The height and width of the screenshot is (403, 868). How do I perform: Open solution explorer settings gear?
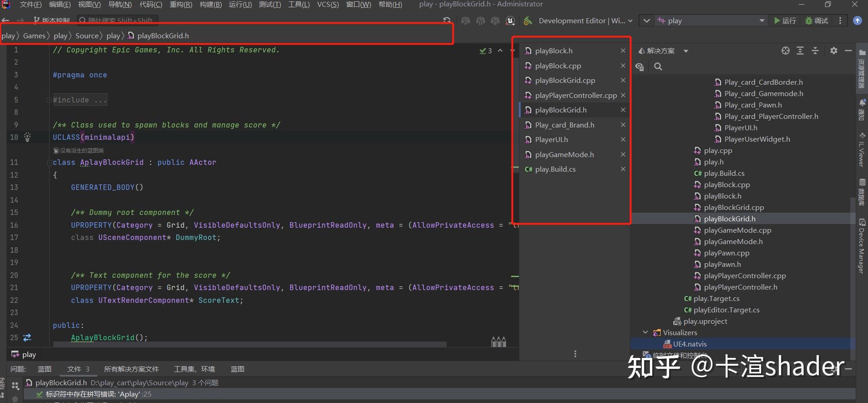coord(833,51)
